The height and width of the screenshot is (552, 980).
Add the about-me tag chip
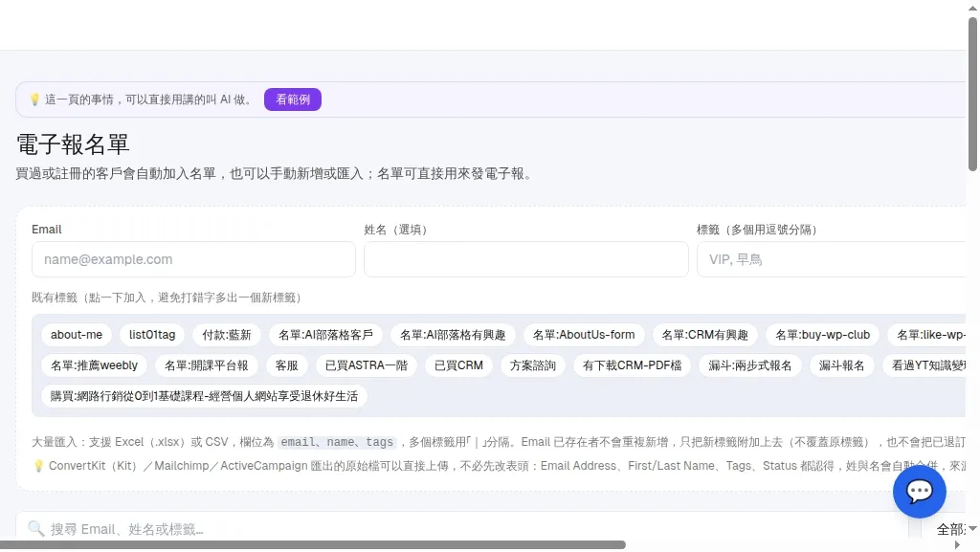pyautogui.click(x=77, y=335)
